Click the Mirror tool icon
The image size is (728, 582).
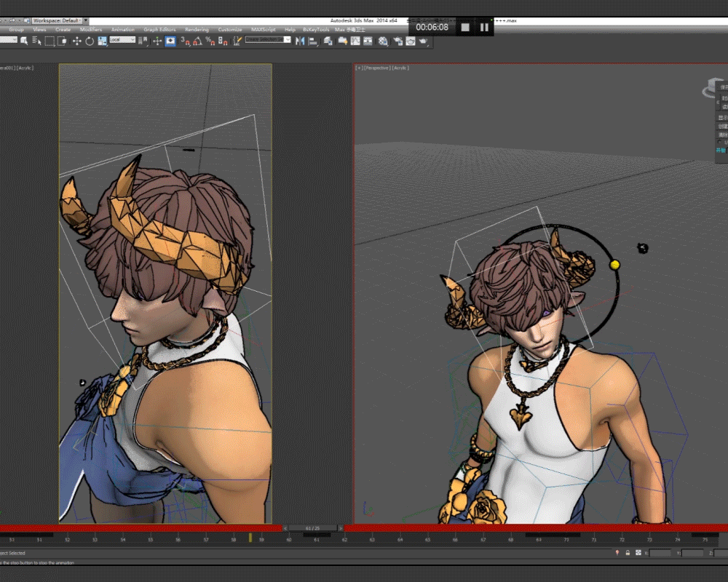300,41
